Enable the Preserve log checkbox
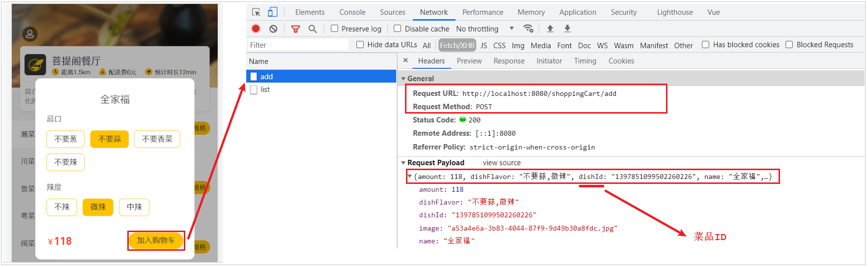868x267 pixels. tap(335, 29)
